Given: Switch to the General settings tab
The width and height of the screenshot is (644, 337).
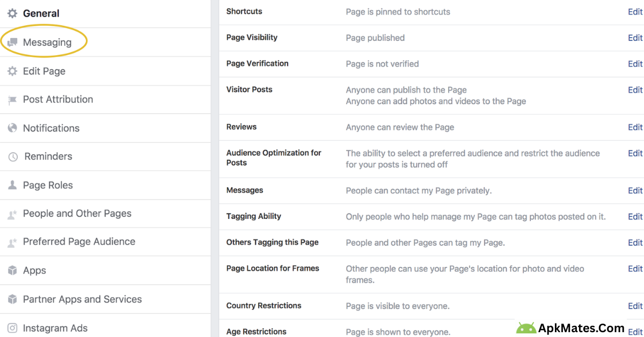Looking at the screenshot, I should 41,13.
